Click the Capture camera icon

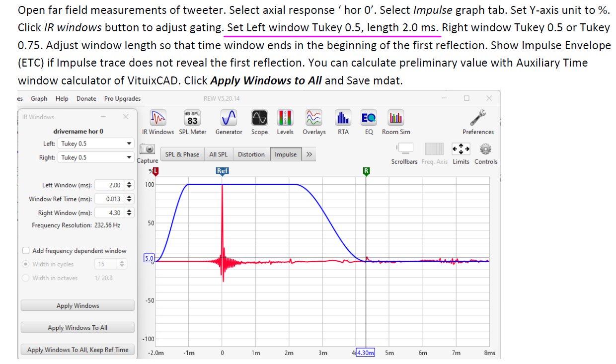point(147,149)
